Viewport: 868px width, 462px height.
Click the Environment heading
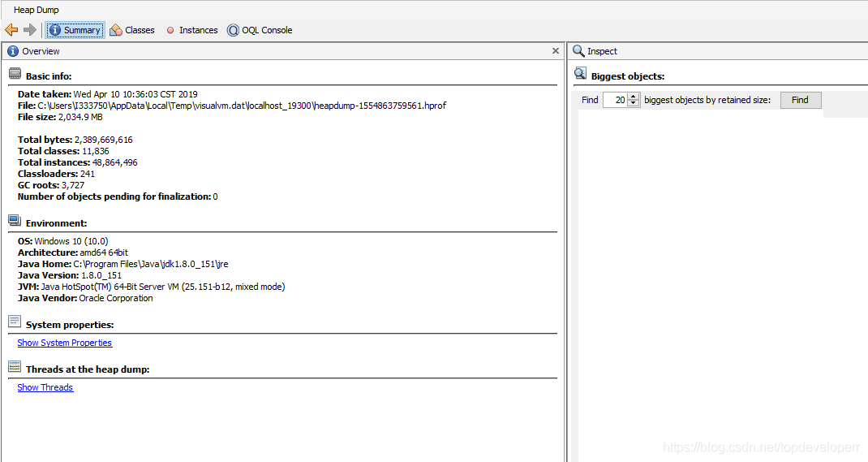pos(57,224)
